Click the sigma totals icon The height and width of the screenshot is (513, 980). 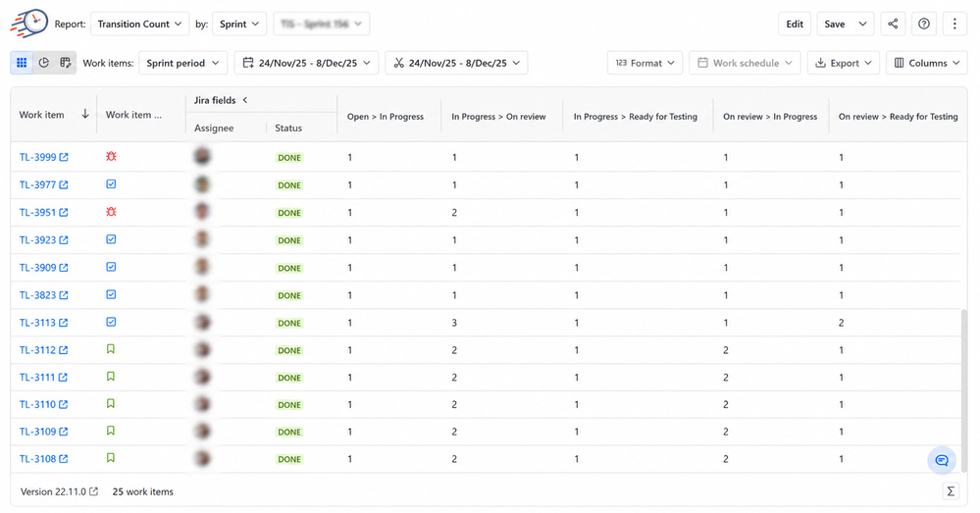coord(950,491)
